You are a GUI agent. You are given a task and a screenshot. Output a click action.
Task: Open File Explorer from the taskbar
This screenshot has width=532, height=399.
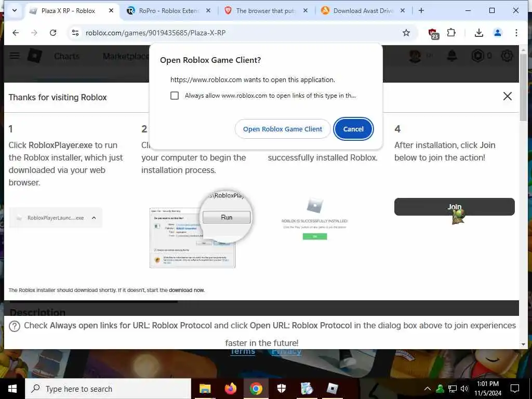pos(205,389)
